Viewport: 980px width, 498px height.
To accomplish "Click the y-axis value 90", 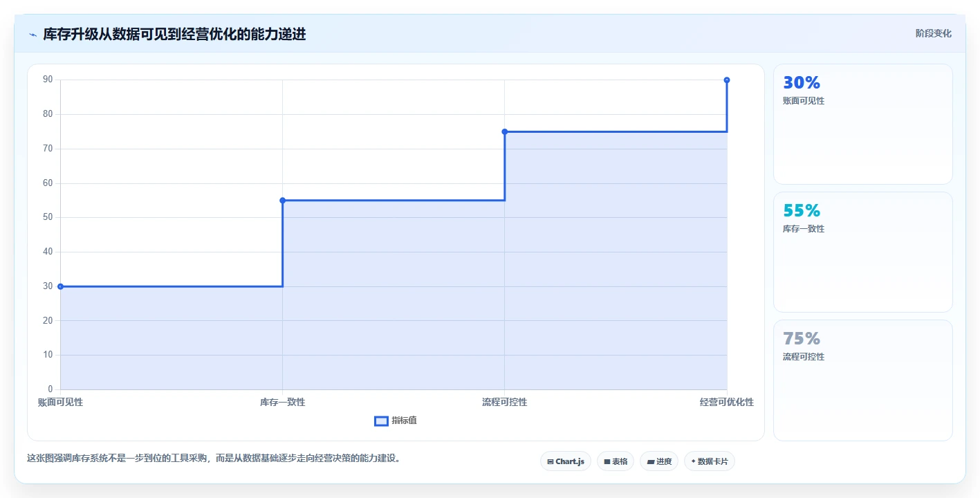I will coord(48,80).
